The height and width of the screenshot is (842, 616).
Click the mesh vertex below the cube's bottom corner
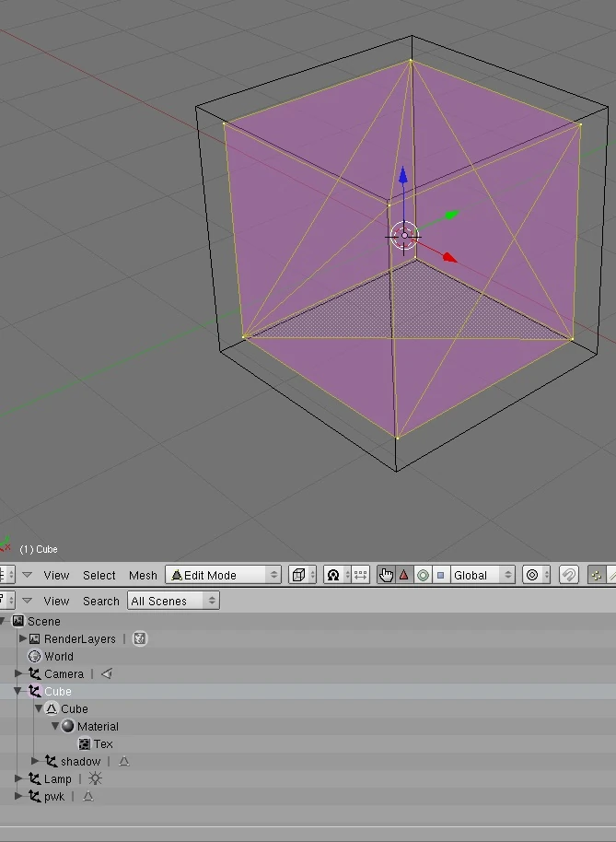point(397,438)
